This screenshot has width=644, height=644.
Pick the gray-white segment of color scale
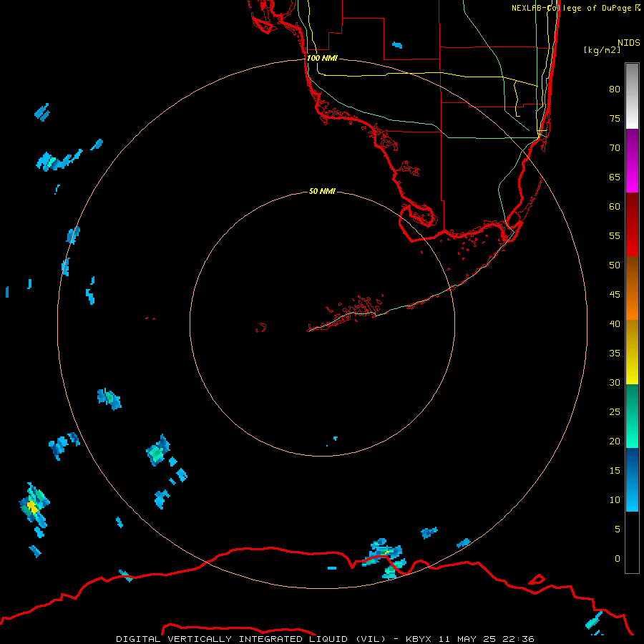point(632,96)
